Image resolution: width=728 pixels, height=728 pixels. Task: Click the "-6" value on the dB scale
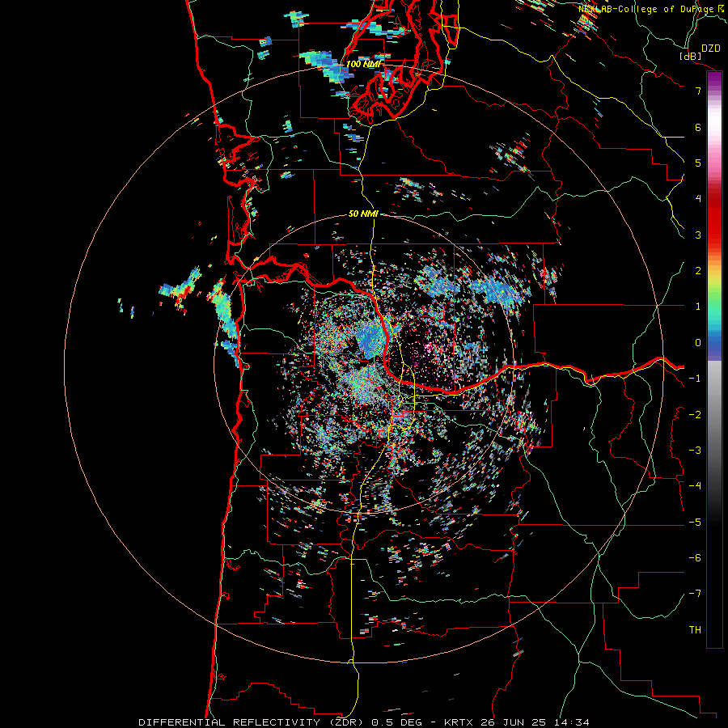pos(695,558)
